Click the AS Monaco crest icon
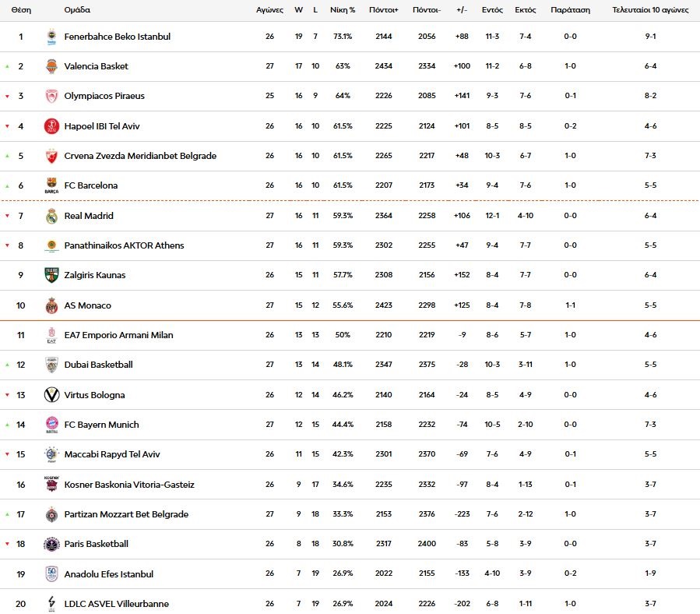700x614 pixels. tap(51, 305)
